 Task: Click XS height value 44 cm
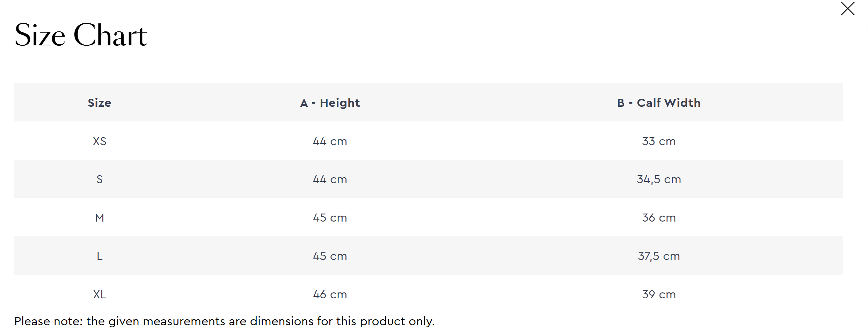point(330,141)
